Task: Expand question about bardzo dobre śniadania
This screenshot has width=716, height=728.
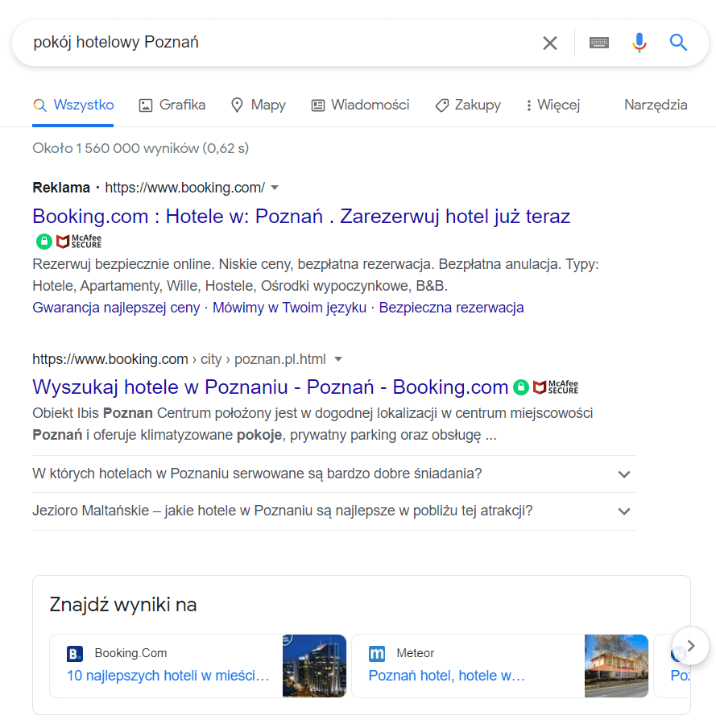Action: point(623,474)
